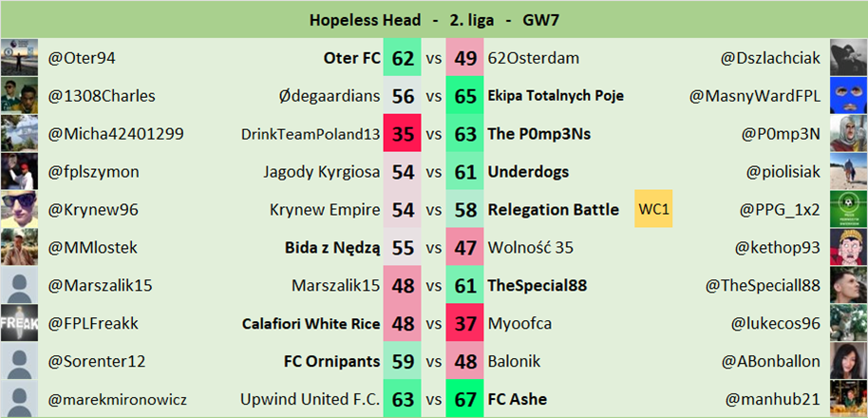Screen dimensions: 868x418
Task: Select team name Oter FC
Action: (351, 58)
